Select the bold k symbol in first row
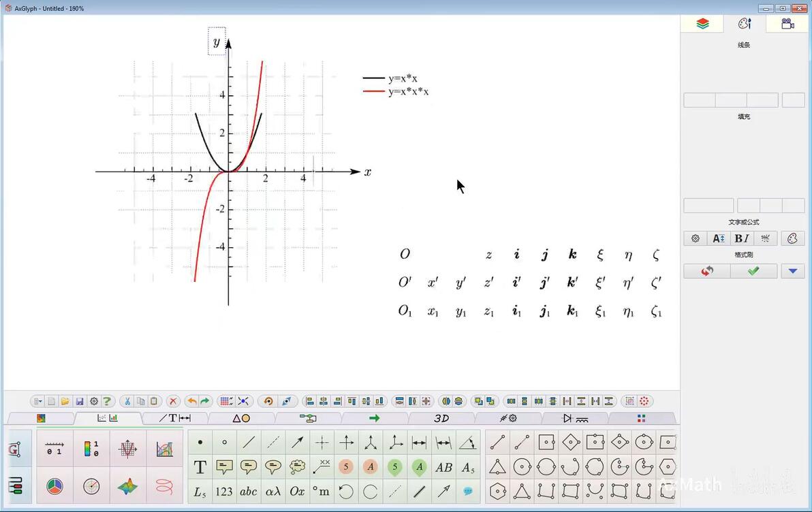 point(572,254)
